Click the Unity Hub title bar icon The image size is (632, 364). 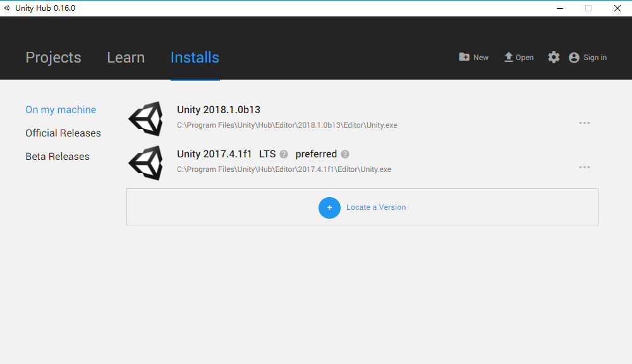7,8
